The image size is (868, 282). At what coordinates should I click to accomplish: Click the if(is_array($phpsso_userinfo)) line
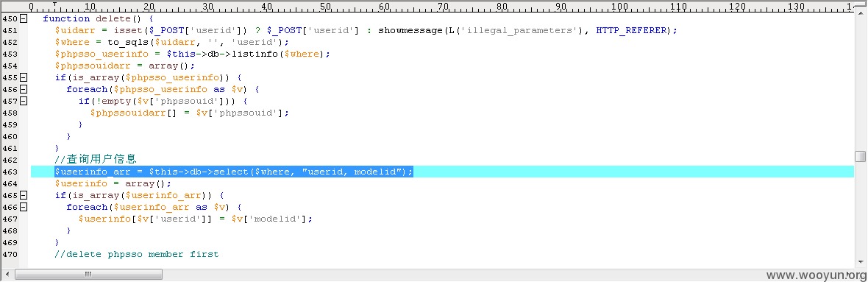click(x=148, y=77)
